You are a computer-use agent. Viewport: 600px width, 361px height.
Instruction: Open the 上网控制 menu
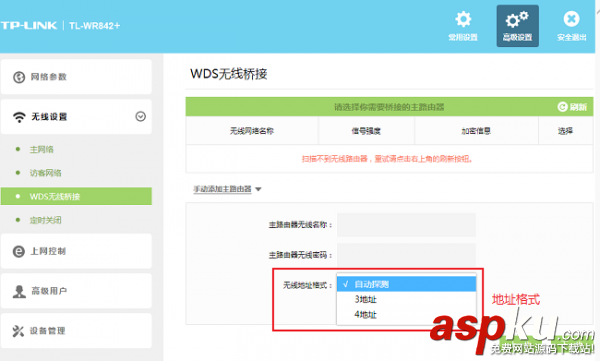coord(76,252)
